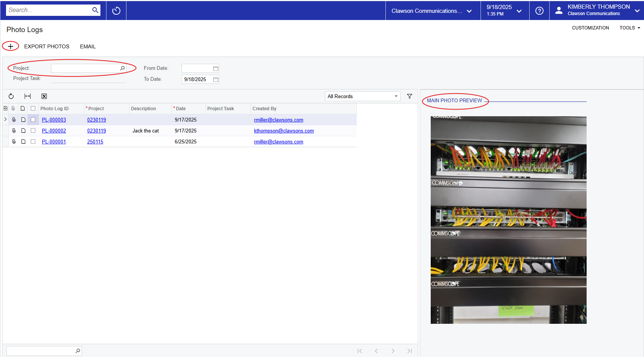Click the plus icon to add new photo log
This screenshot has width=644, height=357.
click(x=11, y=46)
